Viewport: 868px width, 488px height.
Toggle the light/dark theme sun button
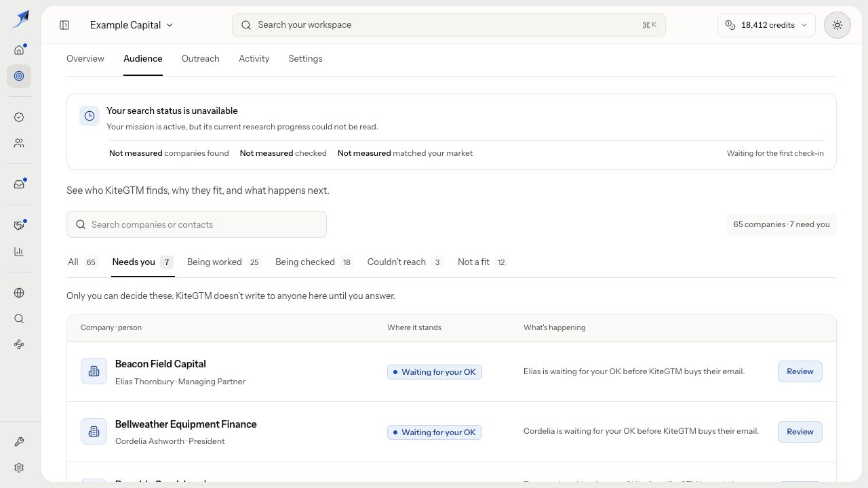point(837,25)
